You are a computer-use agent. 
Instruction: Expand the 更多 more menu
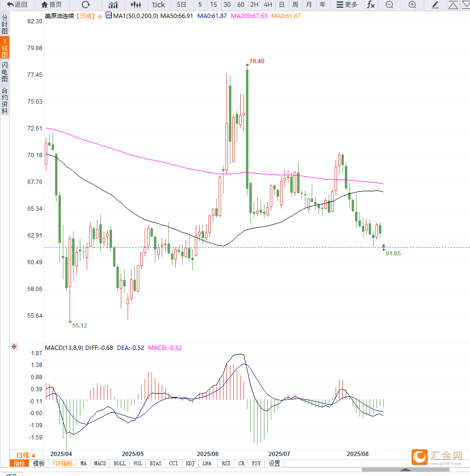(347, 4)
